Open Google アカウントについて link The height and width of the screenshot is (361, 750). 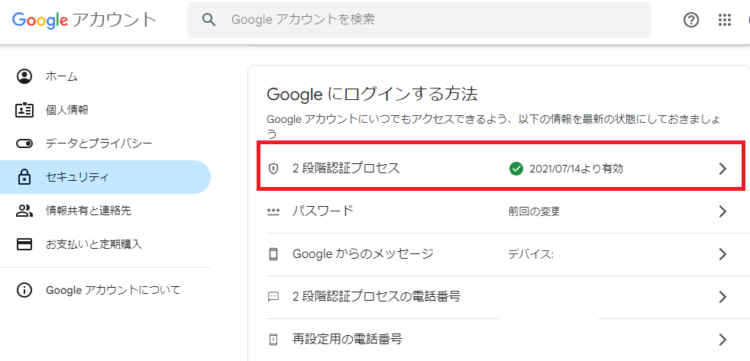[x=113, y=290]
